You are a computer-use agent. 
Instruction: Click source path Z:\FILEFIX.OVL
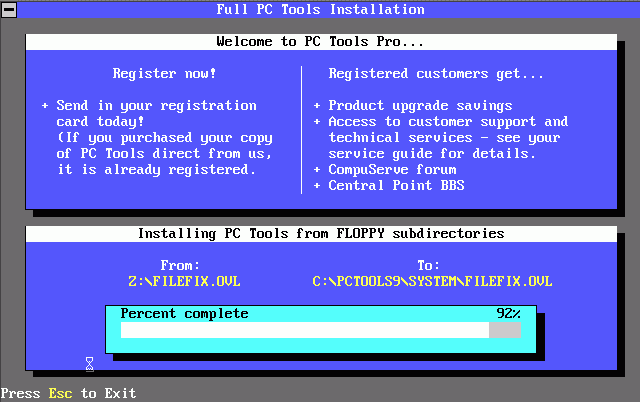pyautogui.click(x=184, y=282)
